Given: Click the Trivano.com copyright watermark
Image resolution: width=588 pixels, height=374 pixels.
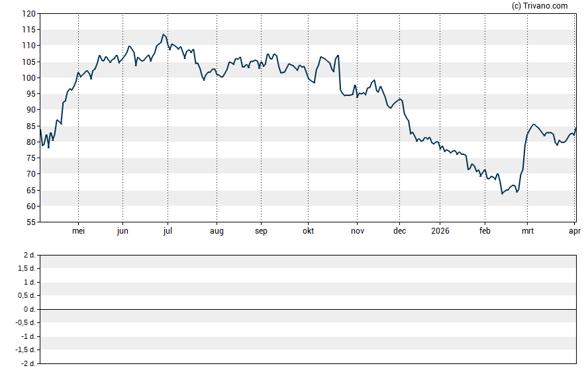Looking at the screenshot, I should point(540,6).
